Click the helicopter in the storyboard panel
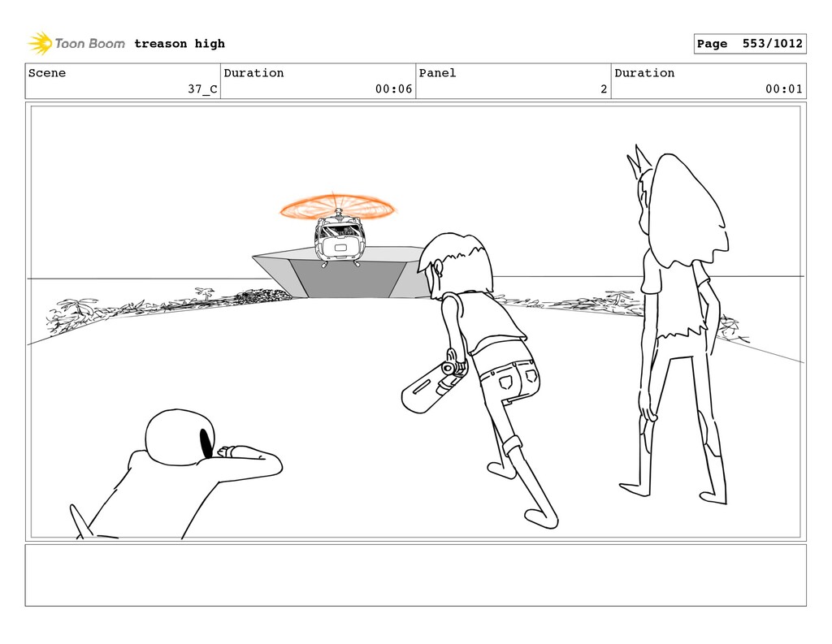The height and width of the screenshot is (644, 832). click(x=339, y=230)
